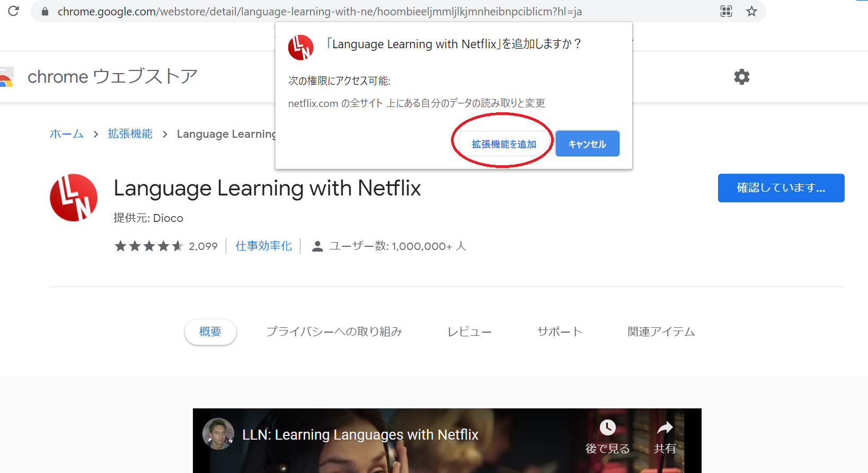The image size is (868, 473).
Task: Click the Language Learning breadcrumb text
Action: (x=226, y=134)
